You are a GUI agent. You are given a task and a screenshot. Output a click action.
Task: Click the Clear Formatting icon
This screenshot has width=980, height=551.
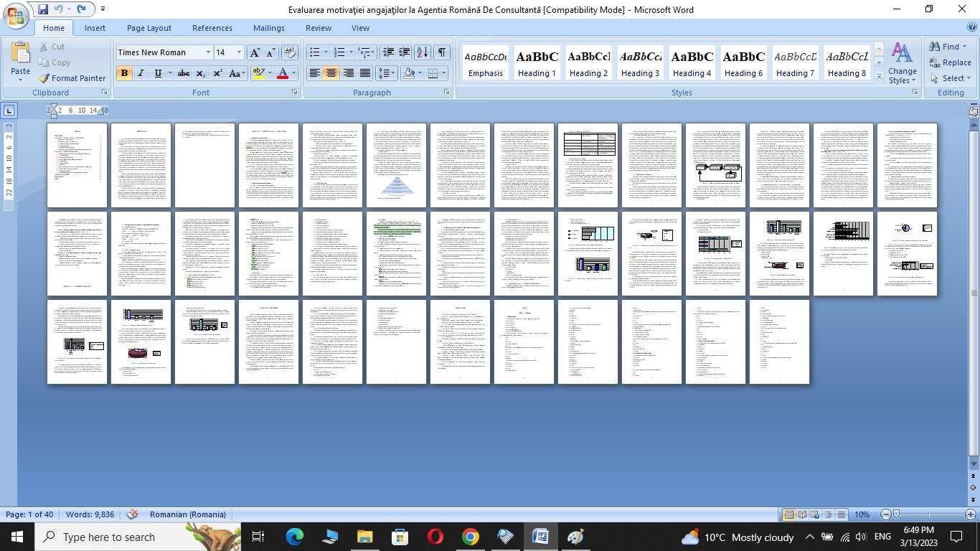coord(290,52)
